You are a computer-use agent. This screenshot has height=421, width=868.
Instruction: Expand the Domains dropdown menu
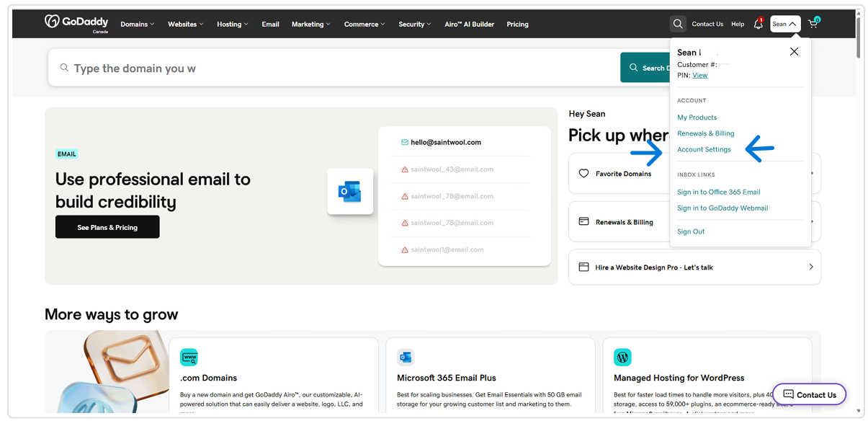138,24
